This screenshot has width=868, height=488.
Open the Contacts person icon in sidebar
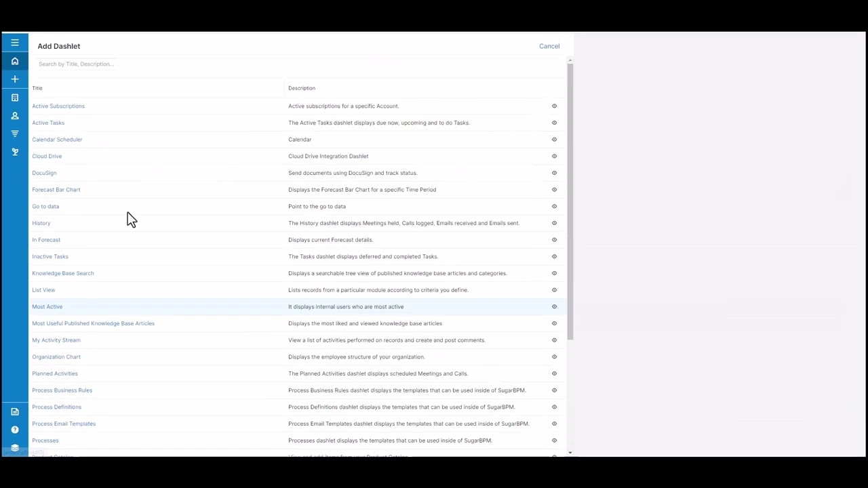click(x=15, y=116)
